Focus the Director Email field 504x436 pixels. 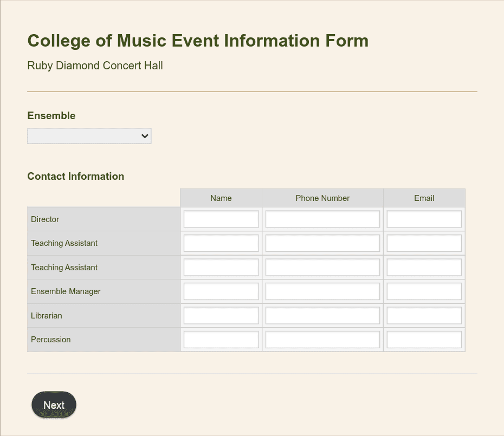tap(424, 219)
